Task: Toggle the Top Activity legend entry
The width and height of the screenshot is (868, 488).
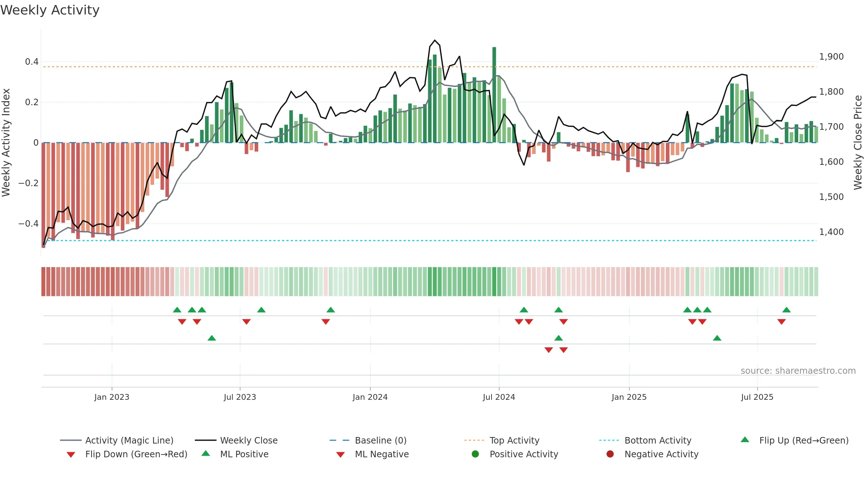Action: coord(502,440)
